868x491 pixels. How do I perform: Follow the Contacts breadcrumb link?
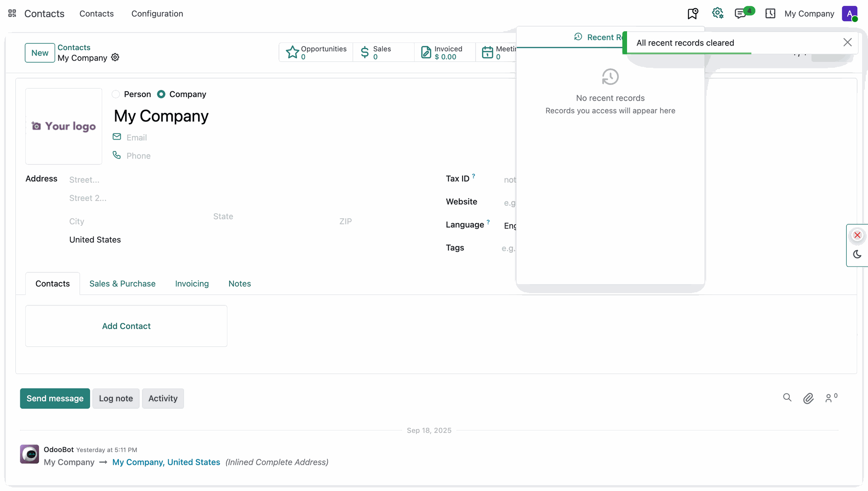(74, 47)
